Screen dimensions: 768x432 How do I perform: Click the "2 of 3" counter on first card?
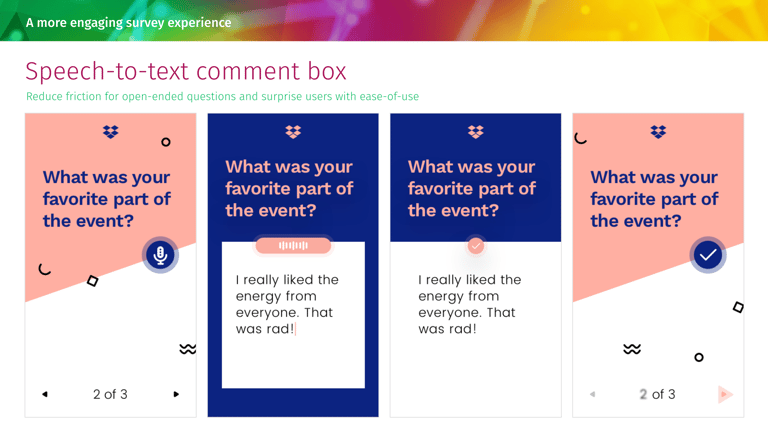110,394
